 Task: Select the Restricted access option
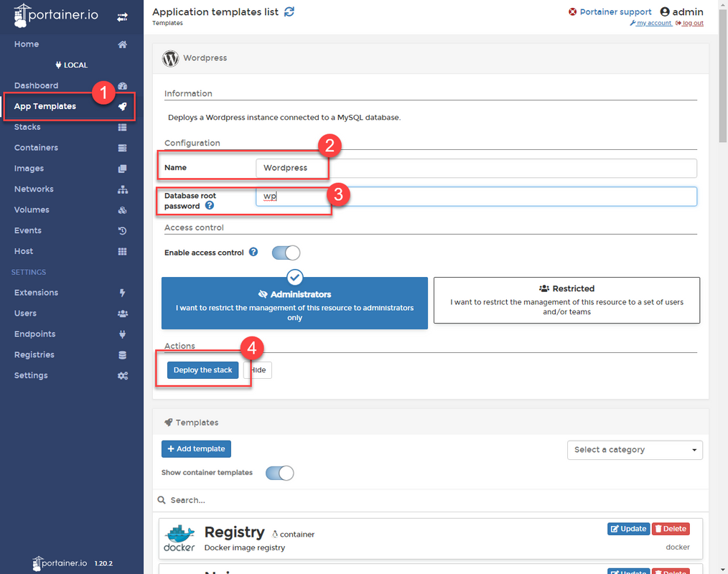566,300
